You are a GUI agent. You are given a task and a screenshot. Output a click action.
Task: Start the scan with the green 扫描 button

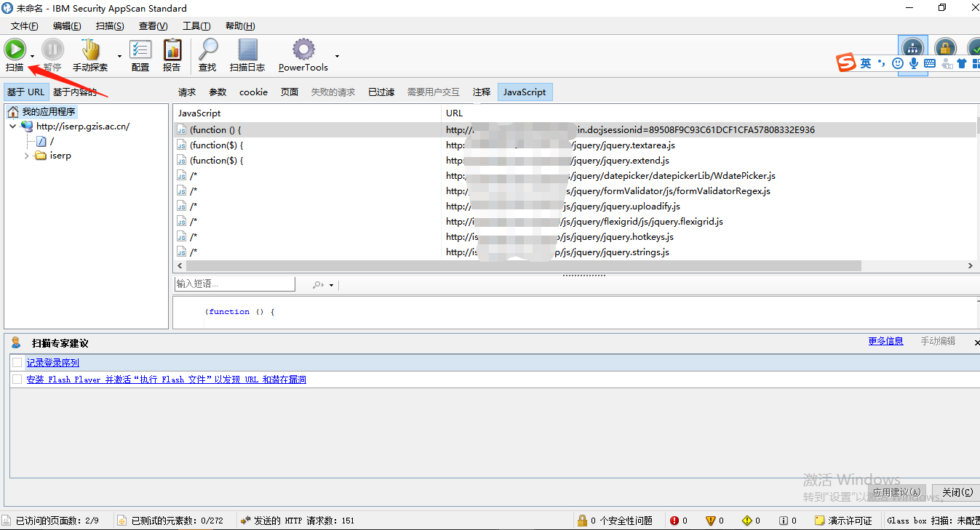tap(15, 49)
